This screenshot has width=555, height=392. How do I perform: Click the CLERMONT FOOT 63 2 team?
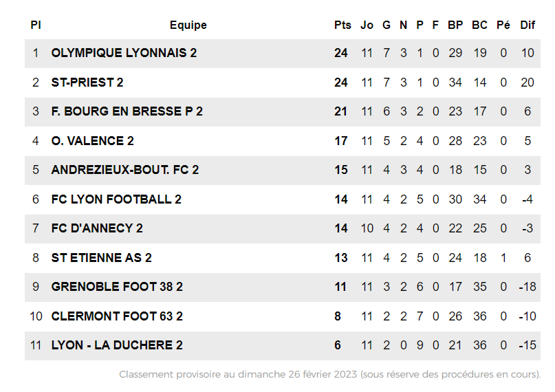point(117,316)
